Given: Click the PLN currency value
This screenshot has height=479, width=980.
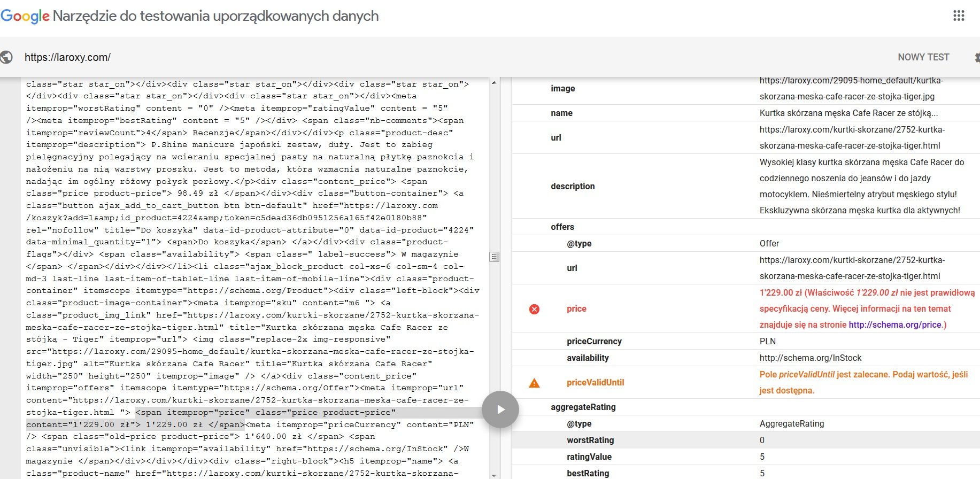Looking at the screenshot, I should 768,342.
